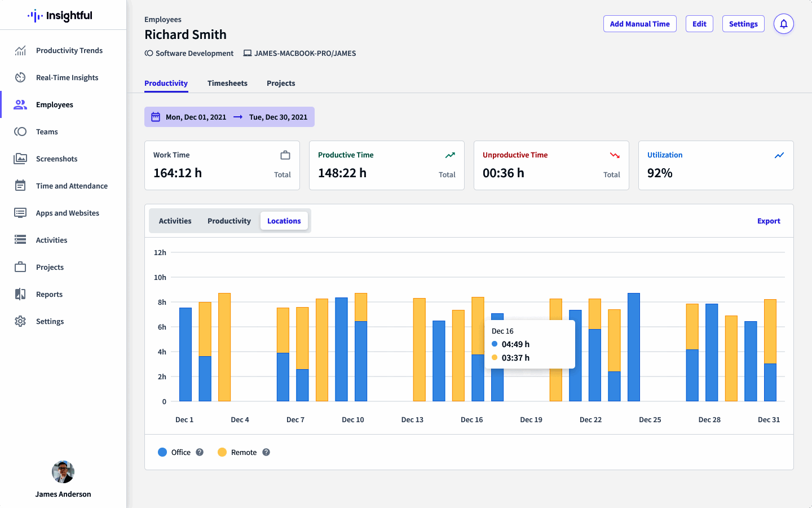
Task: Open Time and Attendance calendar icon
Action: point(20,186)
